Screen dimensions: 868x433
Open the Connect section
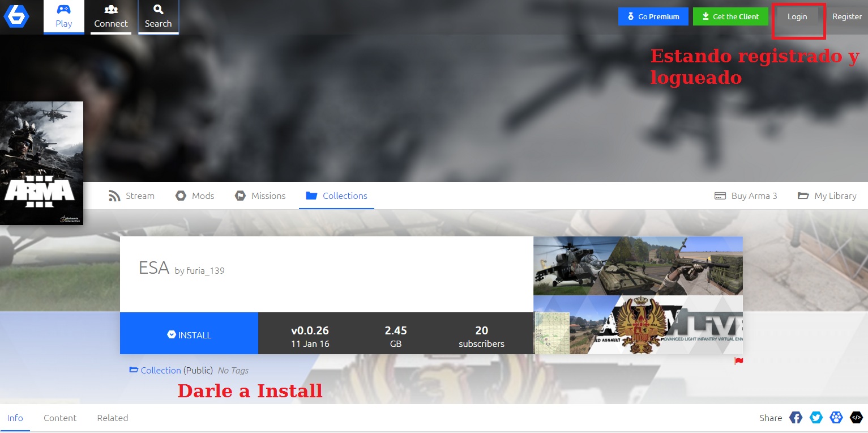[111, 17]
